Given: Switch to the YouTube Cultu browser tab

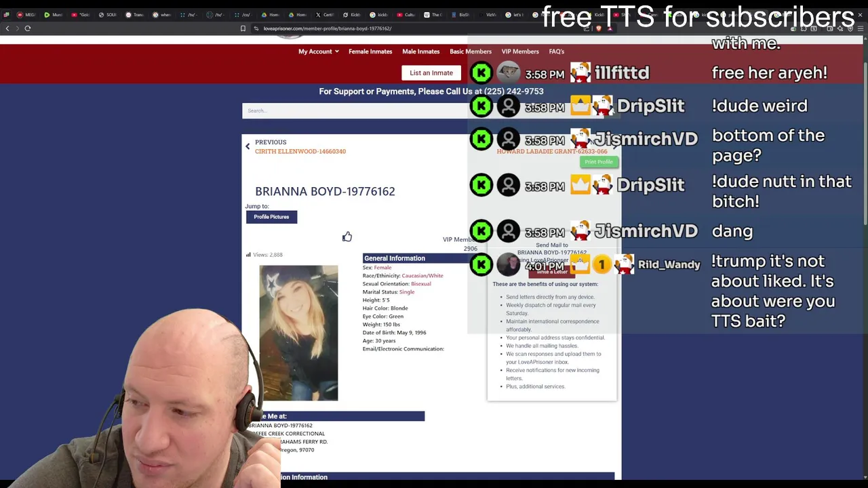Looking at the screenshot, I should (x=406, y=14).
